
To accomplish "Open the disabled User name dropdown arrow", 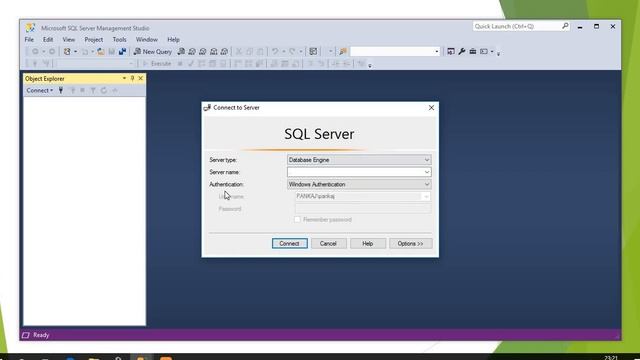I will [x=426, y=196].
